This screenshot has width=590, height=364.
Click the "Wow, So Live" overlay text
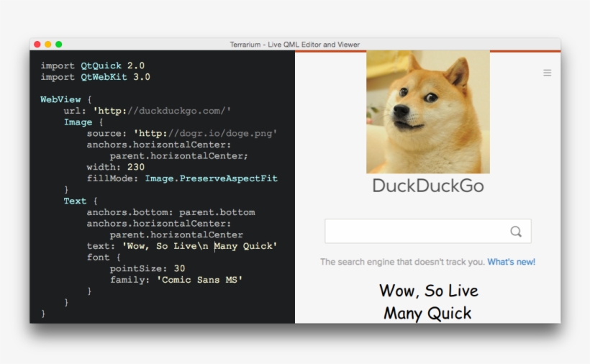coord(429,291)
